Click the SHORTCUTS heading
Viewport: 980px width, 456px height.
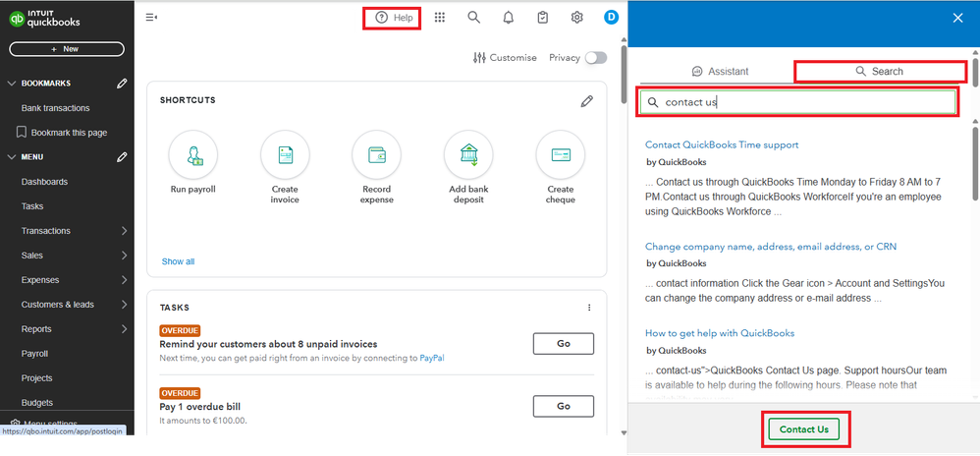(188, 100)
